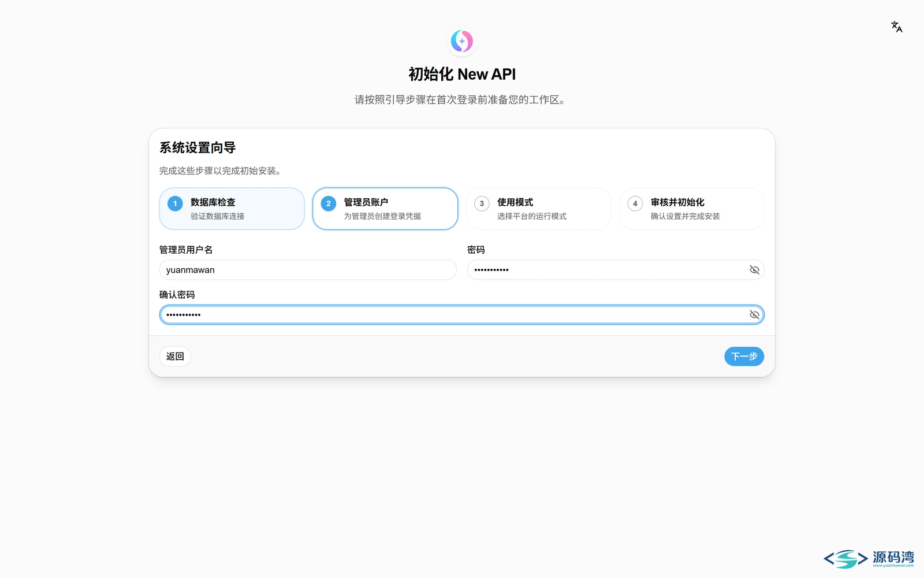Click the 请按照引导步骤 subtitle text
924x578 pixels.
coord(460,100)
